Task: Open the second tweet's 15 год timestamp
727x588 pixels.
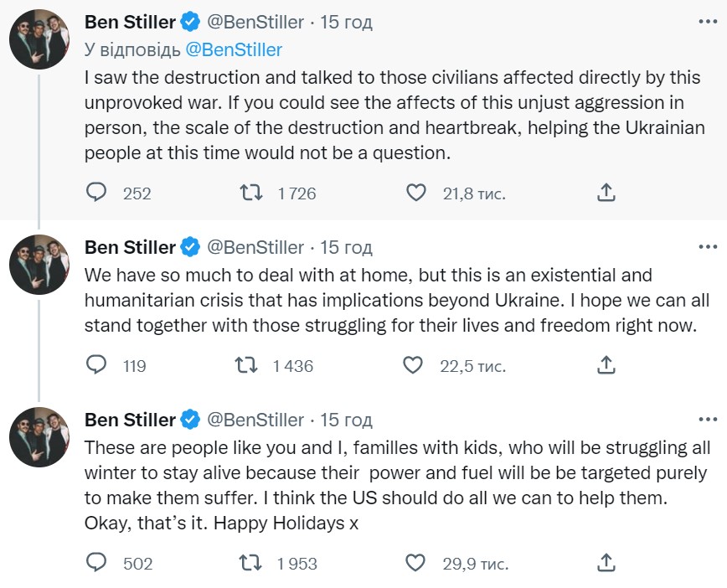Action: (347, 247)
